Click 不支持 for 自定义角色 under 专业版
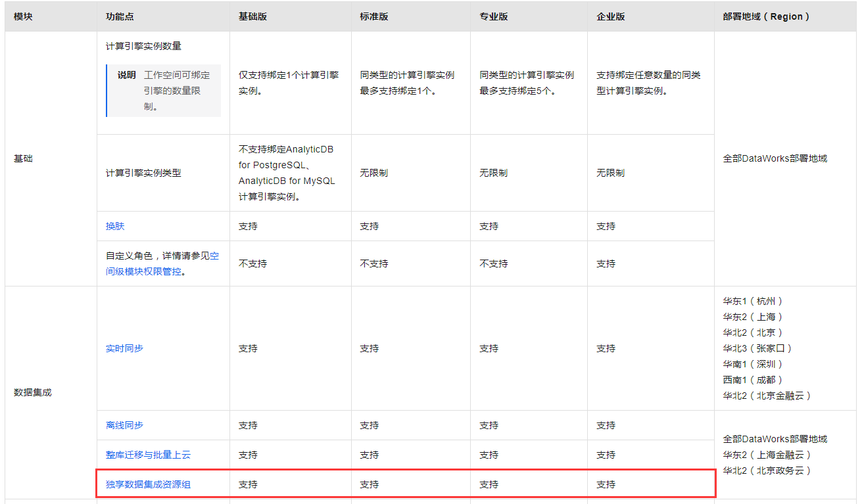 pos(494,263)
